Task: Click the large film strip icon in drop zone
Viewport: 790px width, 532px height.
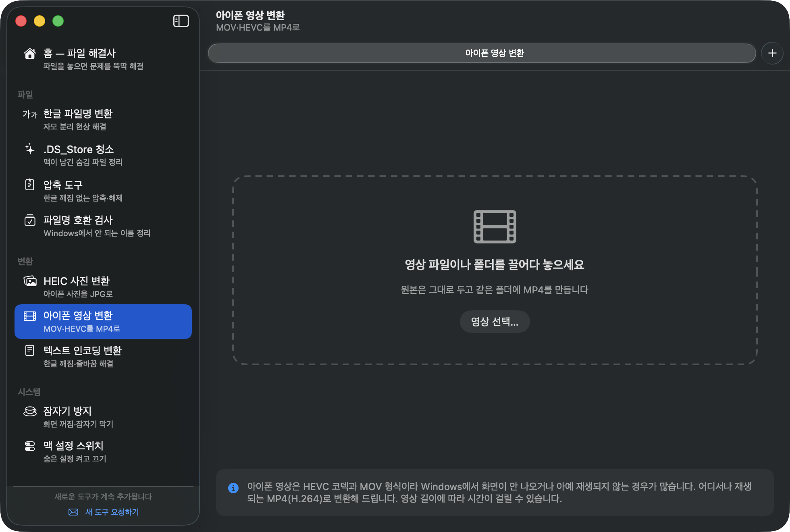Action: (x=495, y=227)
